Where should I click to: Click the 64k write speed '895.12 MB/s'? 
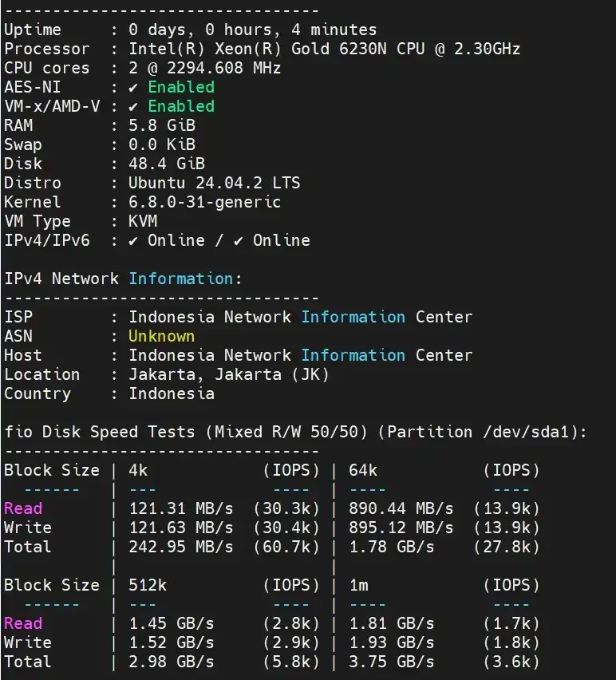[x=401, y=528]
